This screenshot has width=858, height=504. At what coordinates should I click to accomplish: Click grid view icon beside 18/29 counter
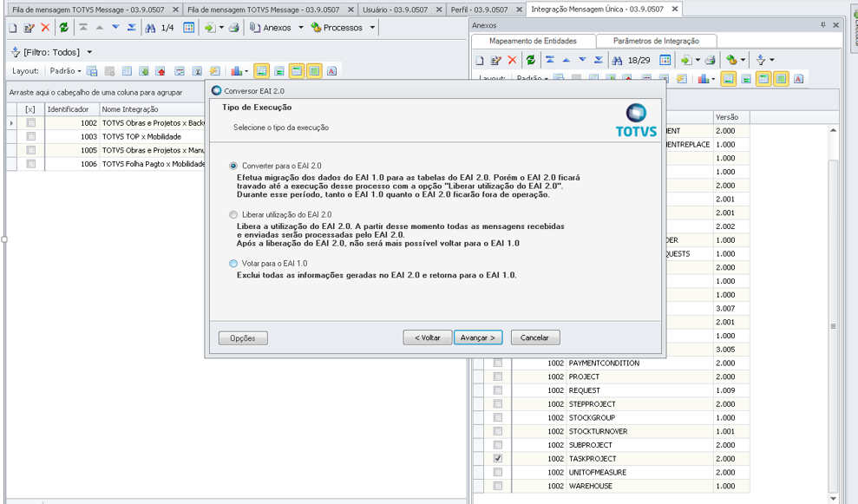click(x=665, y=60)
